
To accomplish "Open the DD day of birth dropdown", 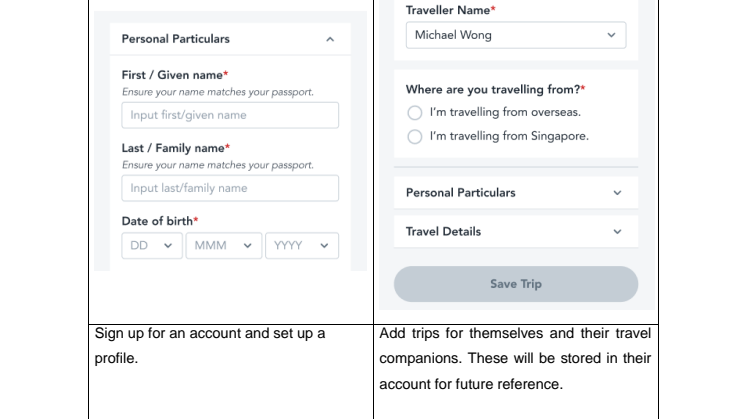I will click(152, 246).
